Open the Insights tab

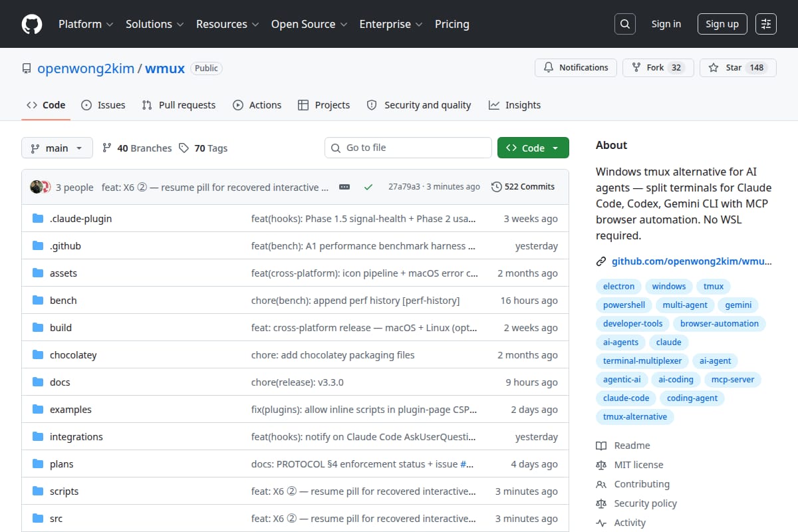click(515, 105)
